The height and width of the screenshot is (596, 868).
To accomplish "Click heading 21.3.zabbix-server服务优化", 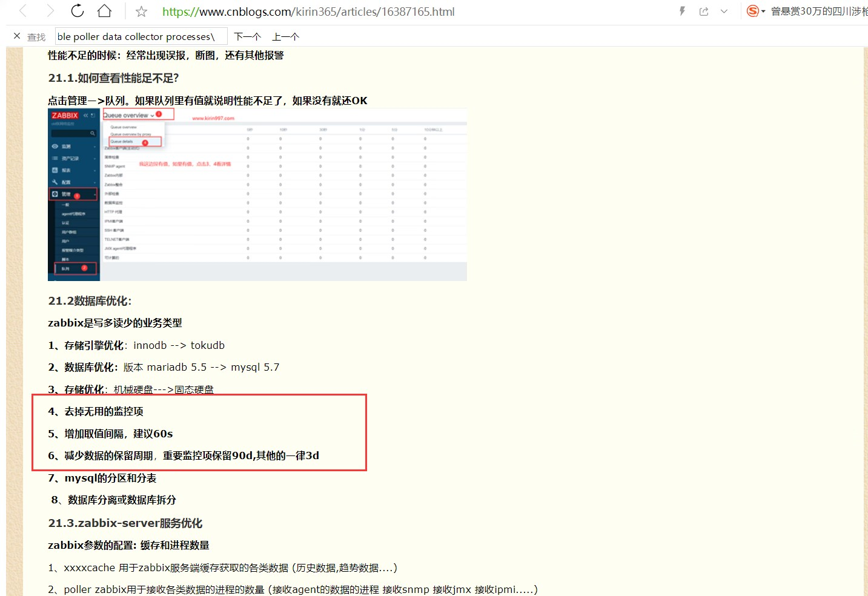I will 125,523.
